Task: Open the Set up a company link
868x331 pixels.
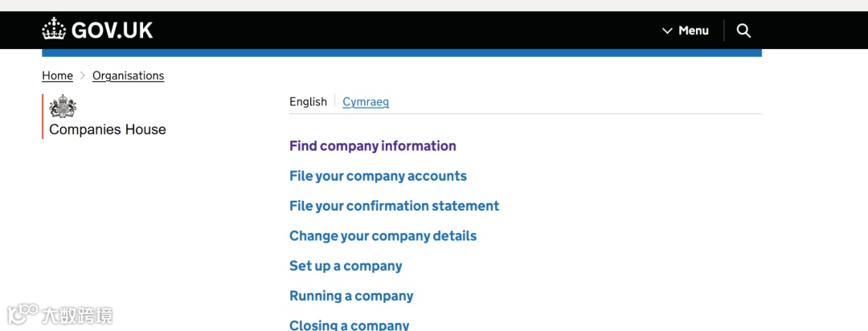Action: pos(346,266)
